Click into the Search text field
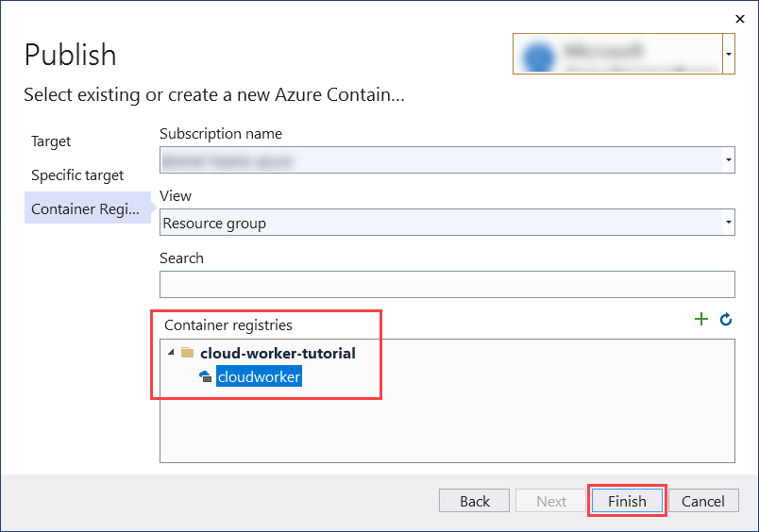 [447, 284]
